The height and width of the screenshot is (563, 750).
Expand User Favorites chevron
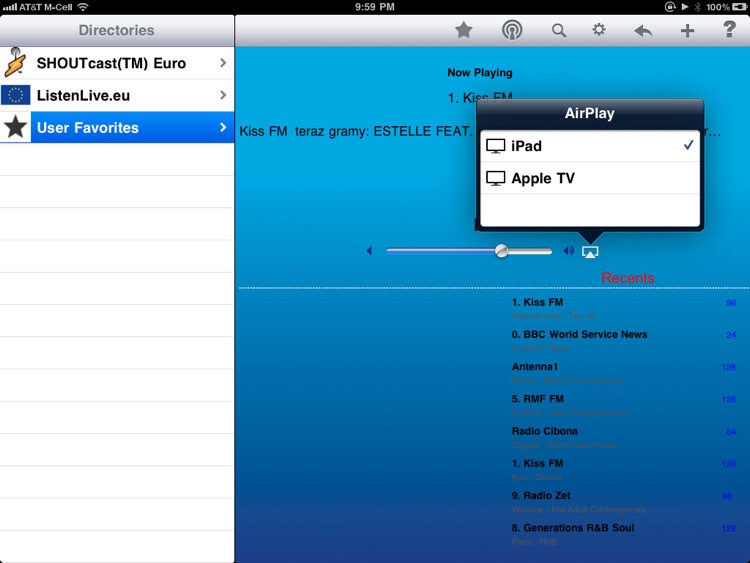(223, 127)
